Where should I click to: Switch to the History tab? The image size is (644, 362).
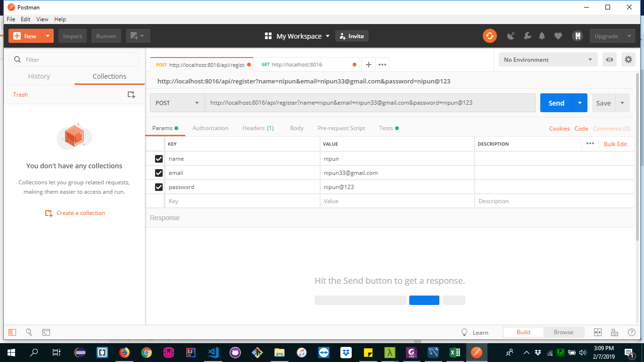pyautogui.click(x=39, y=76)
